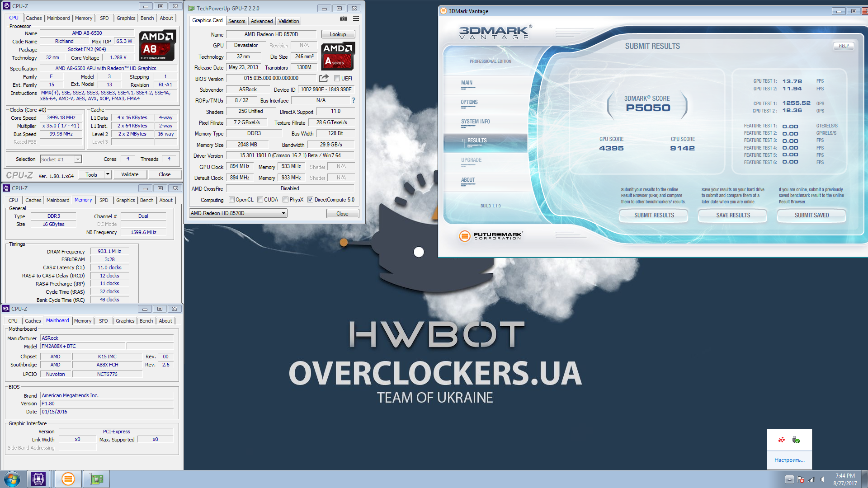Screen dimensions: 868x488
Task: Click the volume speaker tray icon
Action: coord(823,479)
